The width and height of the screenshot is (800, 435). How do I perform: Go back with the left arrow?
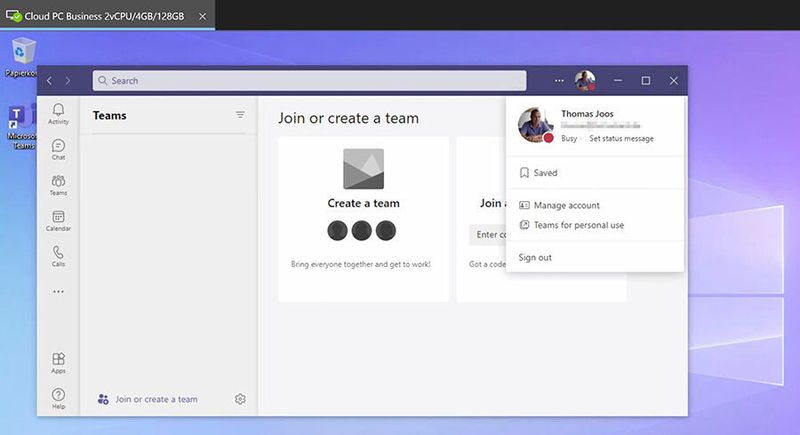click(x=49, y=81)
